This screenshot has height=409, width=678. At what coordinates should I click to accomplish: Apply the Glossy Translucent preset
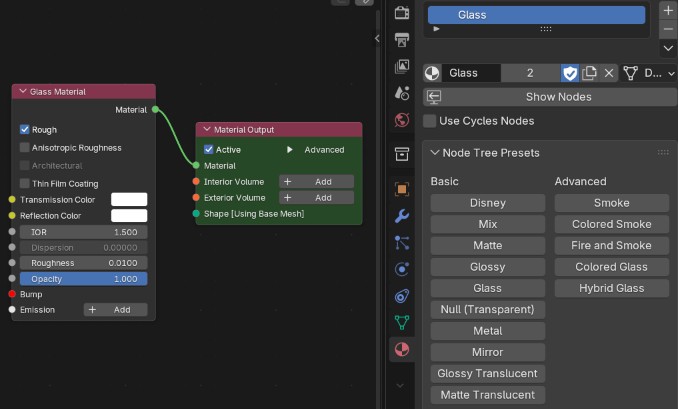tap(488, 373)
